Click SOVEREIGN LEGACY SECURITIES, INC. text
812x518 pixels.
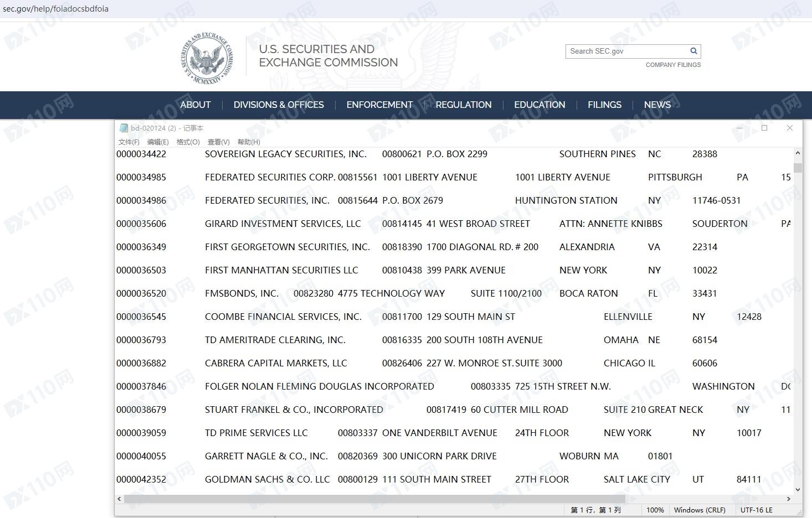286,154
